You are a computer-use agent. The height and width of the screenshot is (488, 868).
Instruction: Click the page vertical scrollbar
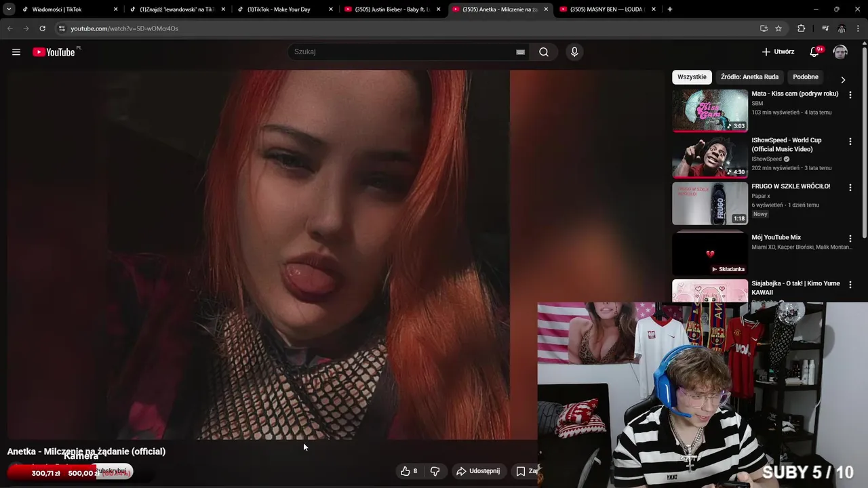point(865,142)
